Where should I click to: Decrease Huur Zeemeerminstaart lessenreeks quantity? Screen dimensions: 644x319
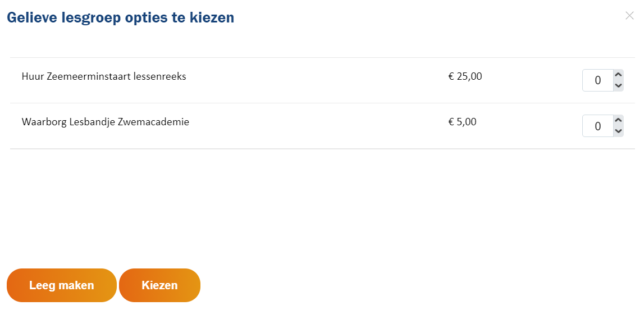617,85
